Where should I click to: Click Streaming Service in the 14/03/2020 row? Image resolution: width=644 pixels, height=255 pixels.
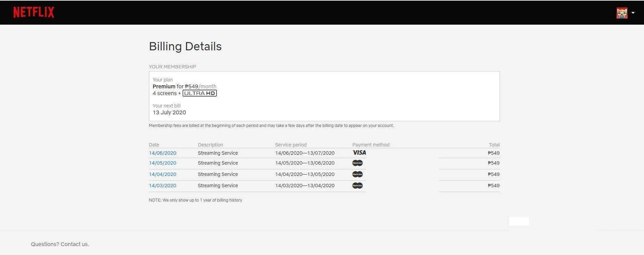[x=218, y=186]
